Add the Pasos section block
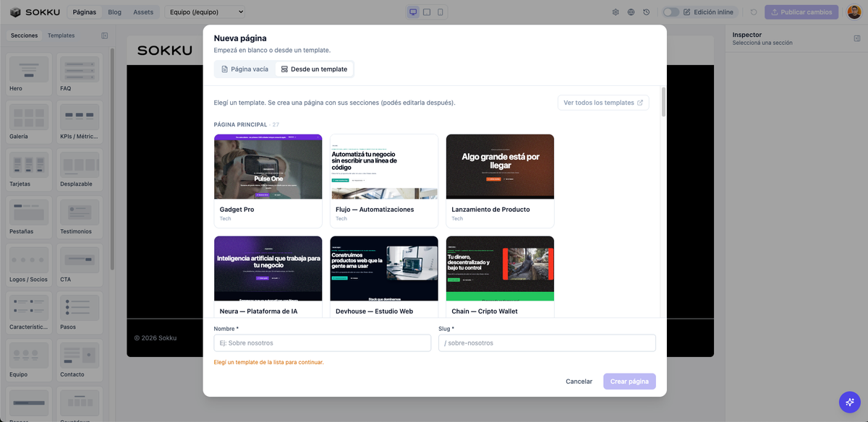The height and width of the screenshot is (422, 868). [80, 312]
